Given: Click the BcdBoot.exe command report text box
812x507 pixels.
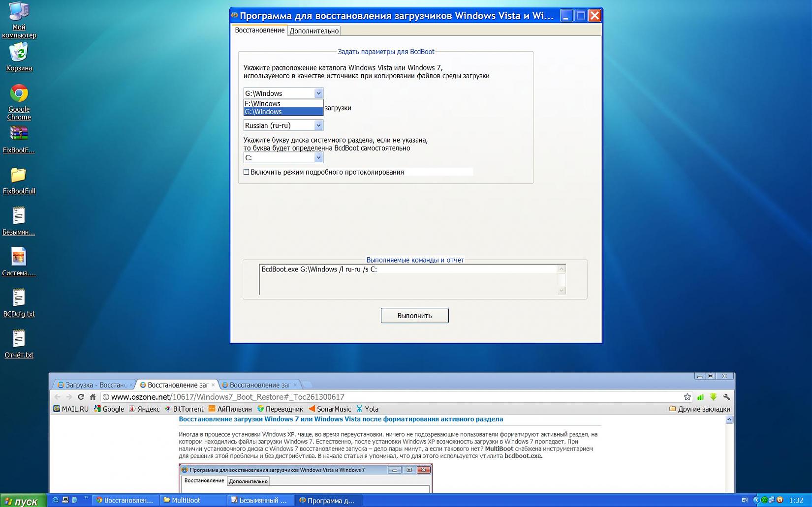Looking at the screenshot, I should pos(412,279).
